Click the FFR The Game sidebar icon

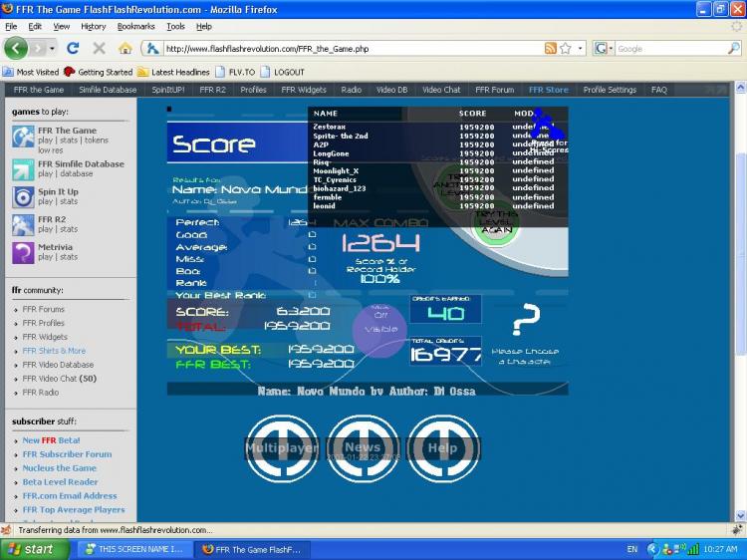(x=23, y=137)
